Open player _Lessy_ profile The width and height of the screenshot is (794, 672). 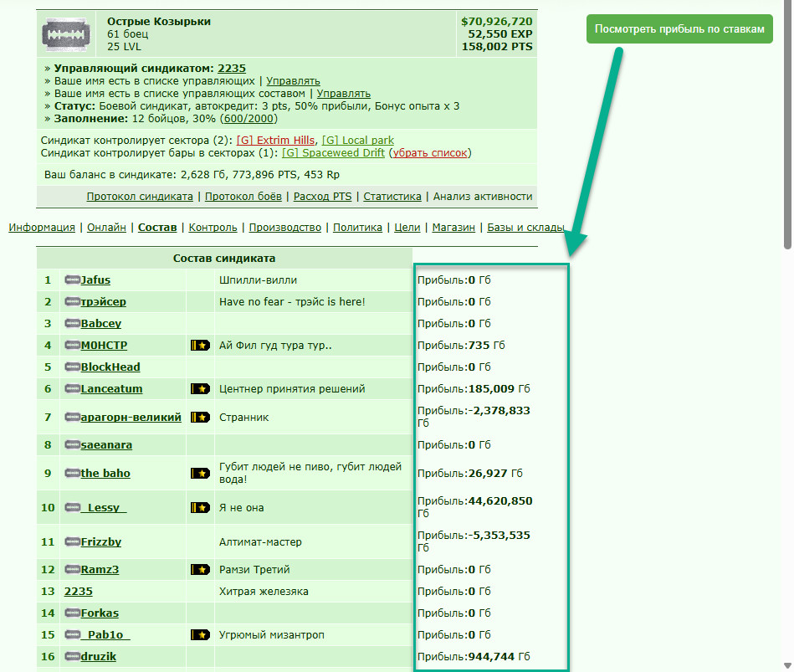coord(104,508)
